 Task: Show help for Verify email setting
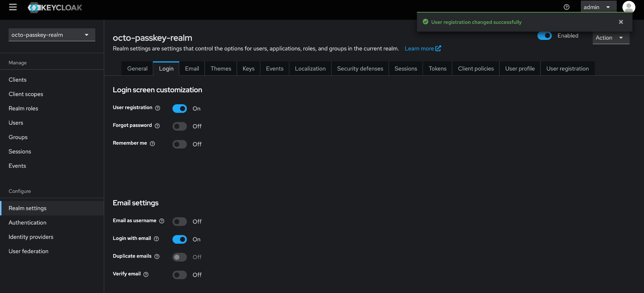point(146,274)
